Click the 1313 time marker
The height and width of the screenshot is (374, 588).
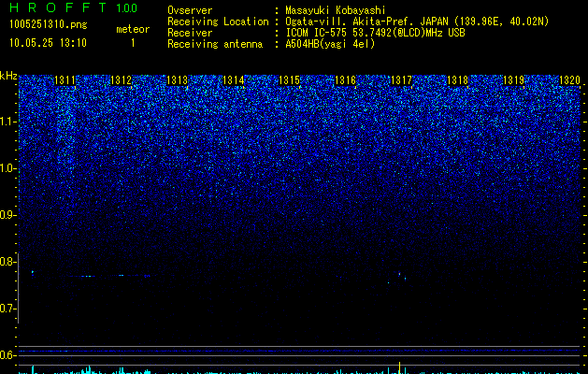pos(177,80)
